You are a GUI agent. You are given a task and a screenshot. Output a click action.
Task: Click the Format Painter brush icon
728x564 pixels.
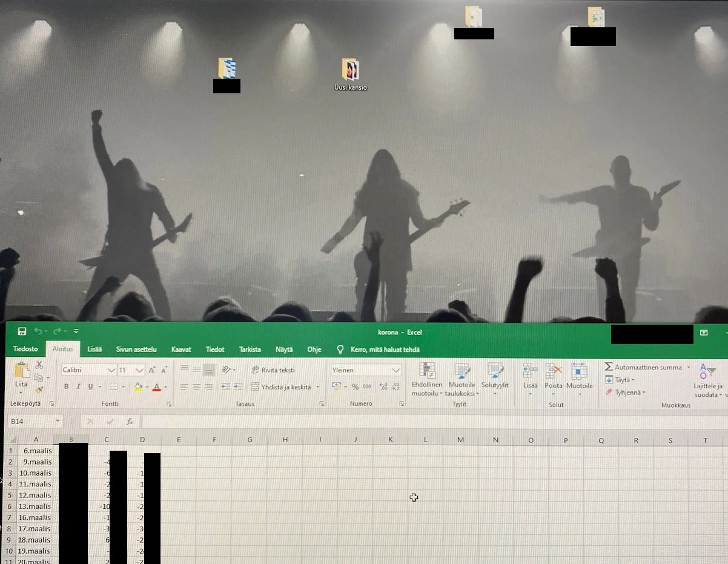point(39,390)
